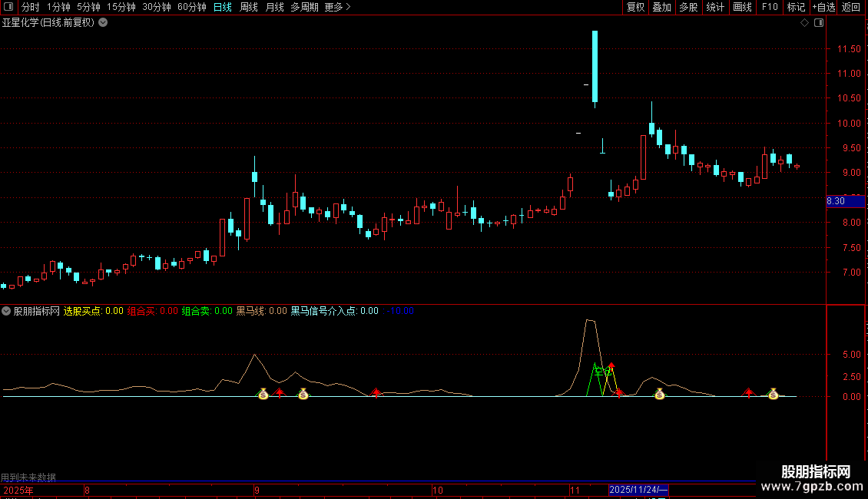Click the 返回 back button
The height and width of the screenshot is (499, 868).
[851, 7]
